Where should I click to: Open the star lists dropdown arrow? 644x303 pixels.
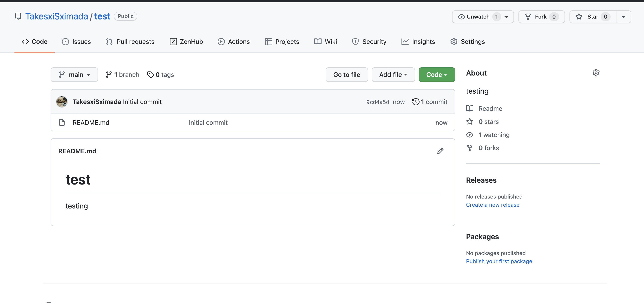[623, 17]
